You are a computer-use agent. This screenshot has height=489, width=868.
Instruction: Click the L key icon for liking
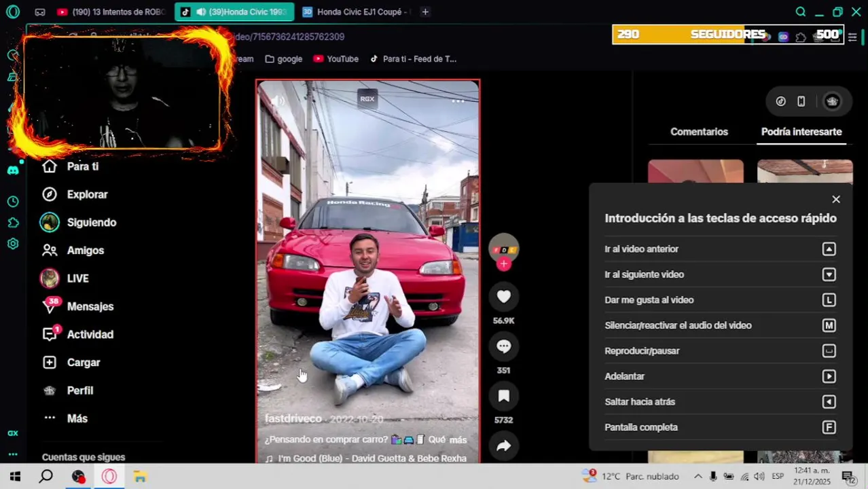[829, 300]
